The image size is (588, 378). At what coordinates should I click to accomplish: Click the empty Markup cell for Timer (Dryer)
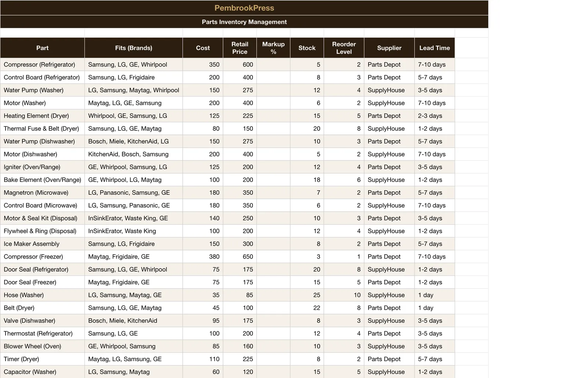pyautogui.click(x=273, y=359)
